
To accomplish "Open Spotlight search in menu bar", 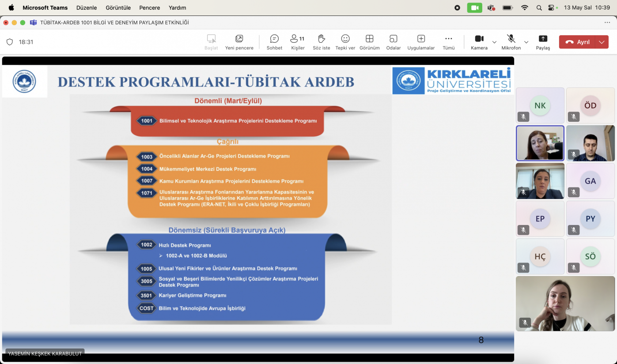I will click(539, 8).
